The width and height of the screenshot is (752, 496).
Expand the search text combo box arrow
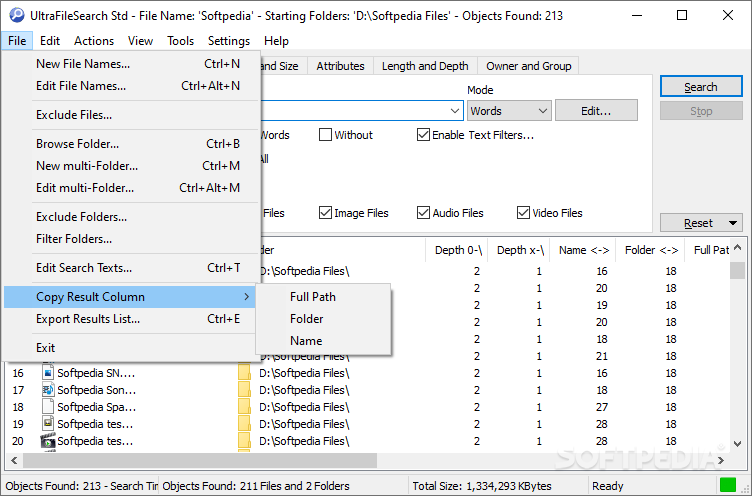pyautogui.click(x=455, y=111)
